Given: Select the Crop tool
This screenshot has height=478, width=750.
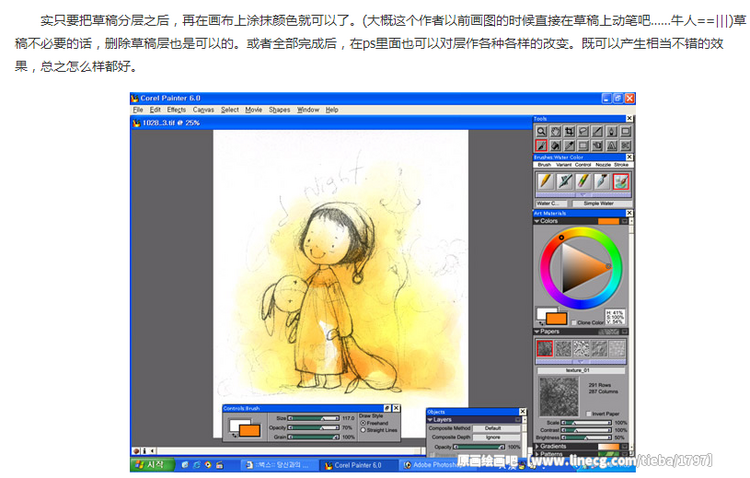Looking at the screenshot, I should pos(569,132).
